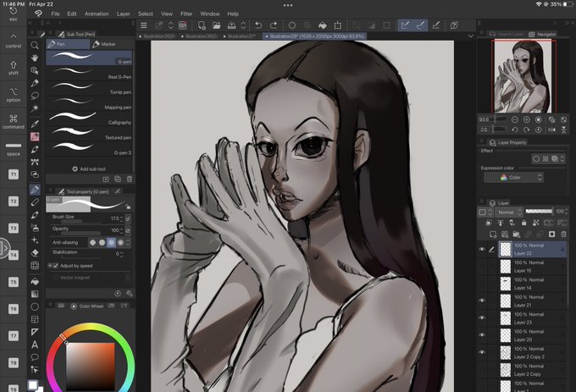Click the Undo arrow in command bar
This screenshot has width=576, height=392.
click(x=258, y=25)
